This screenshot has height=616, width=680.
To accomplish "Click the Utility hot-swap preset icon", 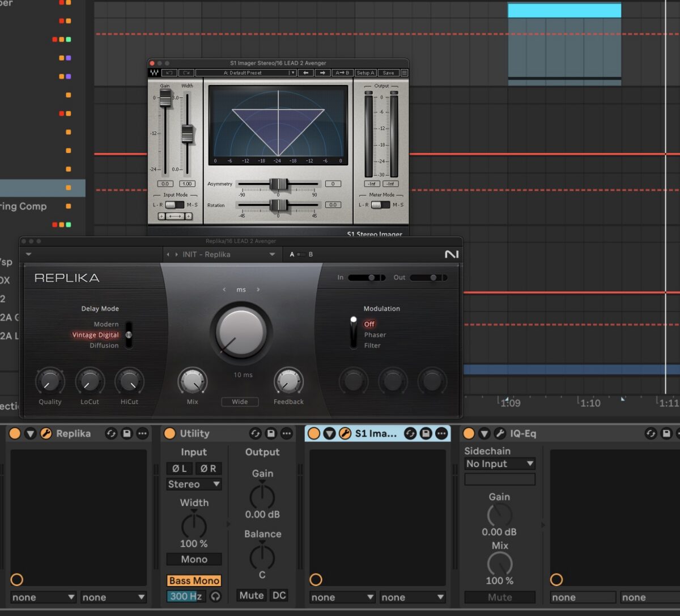I will coord(256,434).
